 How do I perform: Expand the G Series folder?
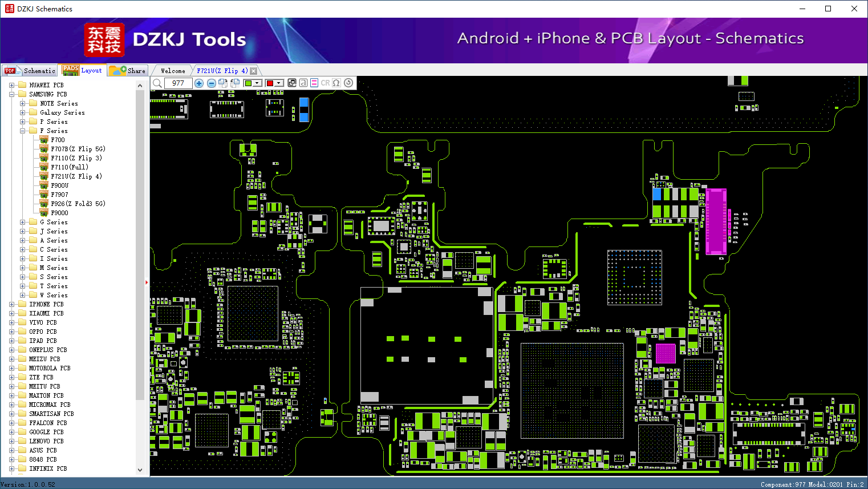coord(23,222)
